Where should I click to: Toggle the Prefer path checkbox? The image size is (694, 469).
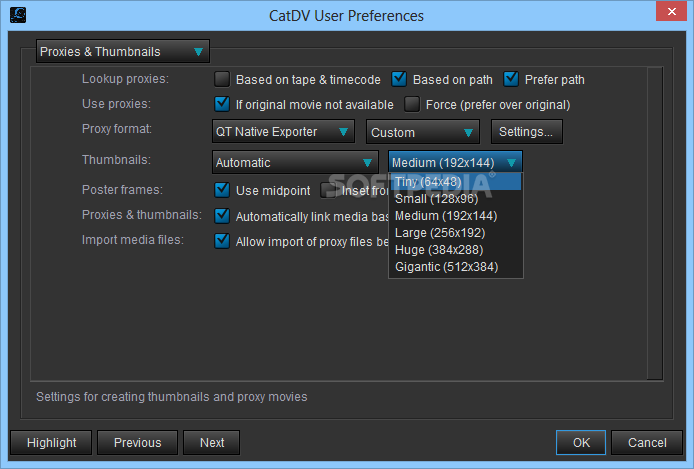point(511,79)
